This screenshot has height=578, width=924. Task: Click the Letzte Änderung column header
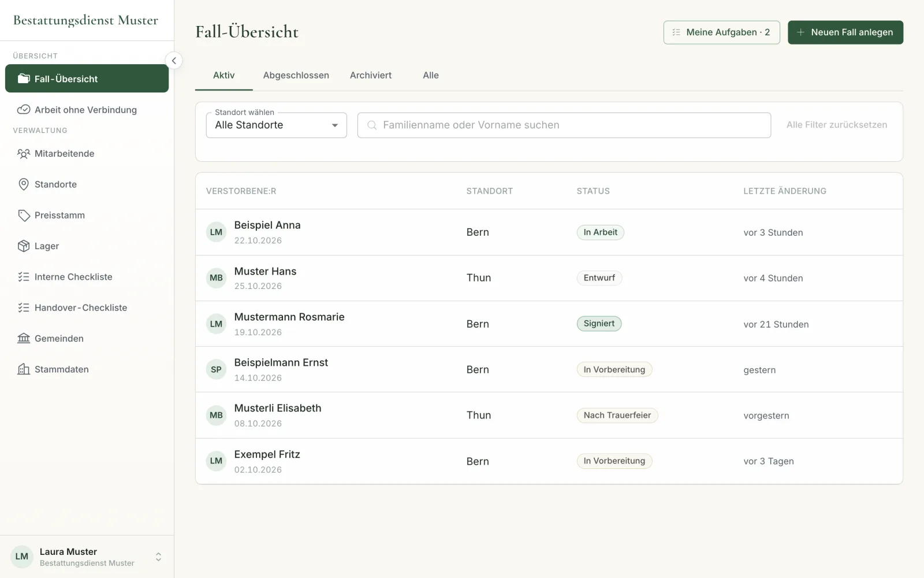(785, 191)
